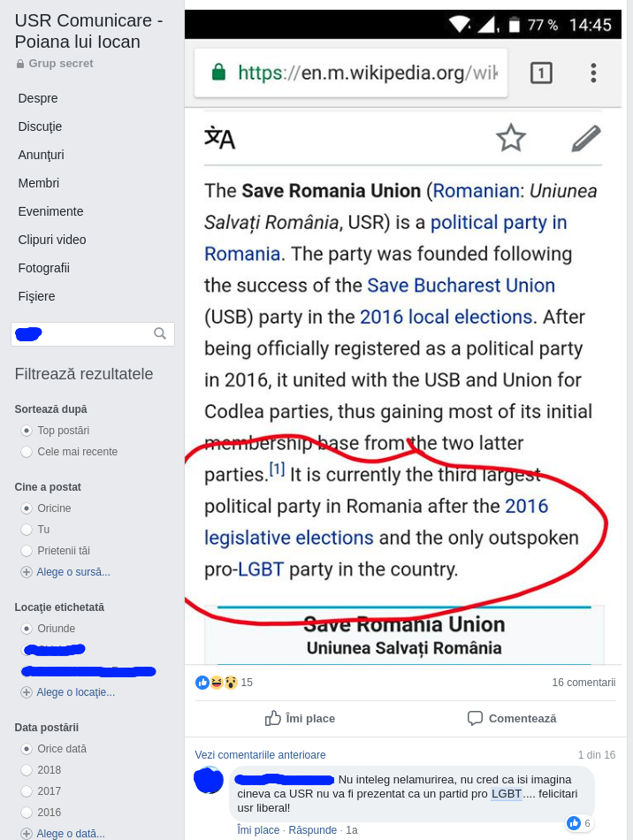Click the like count on the comment
The height and width of the screenshot is (840, 633).
[579, 823]
